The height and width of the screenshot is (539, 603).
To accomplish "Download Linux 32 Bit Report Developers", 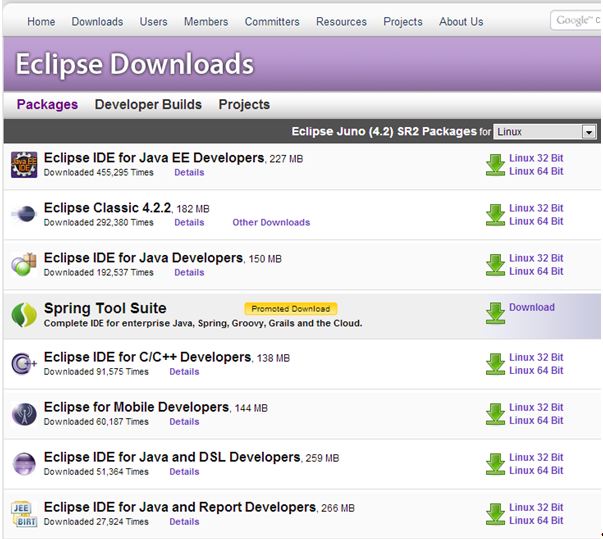I will coord(536,507).
